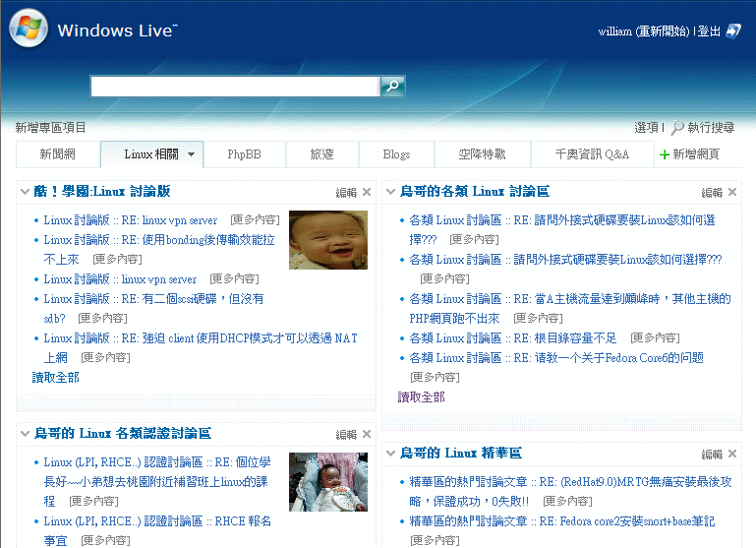Click the william (重新開始) account link
The image size is (756, 548).
pyautogui.click(x=644, y=31)
